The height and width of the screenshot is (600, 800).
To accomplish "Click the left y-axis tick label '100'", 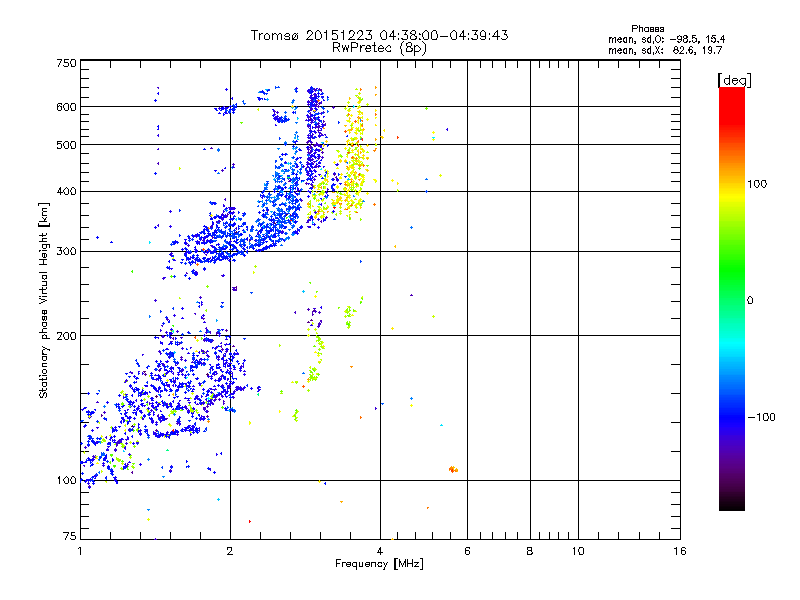I will (66, 480).
